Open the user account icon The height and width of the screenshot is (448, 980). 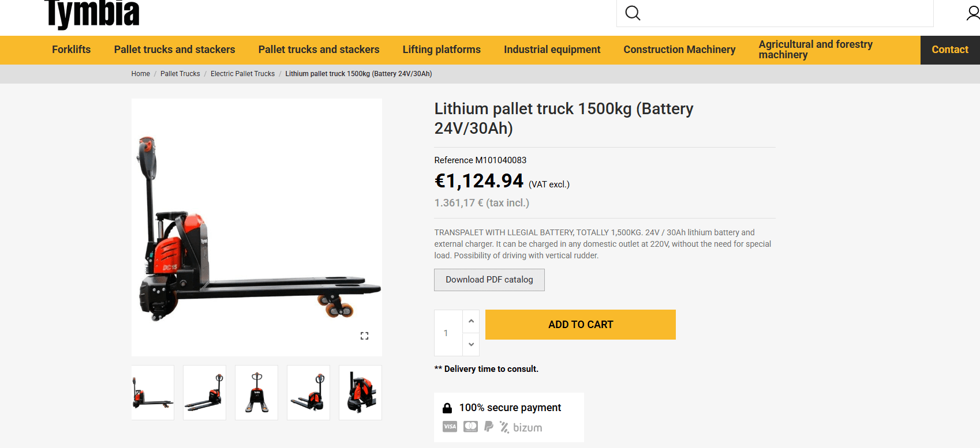tap(972, 13)
